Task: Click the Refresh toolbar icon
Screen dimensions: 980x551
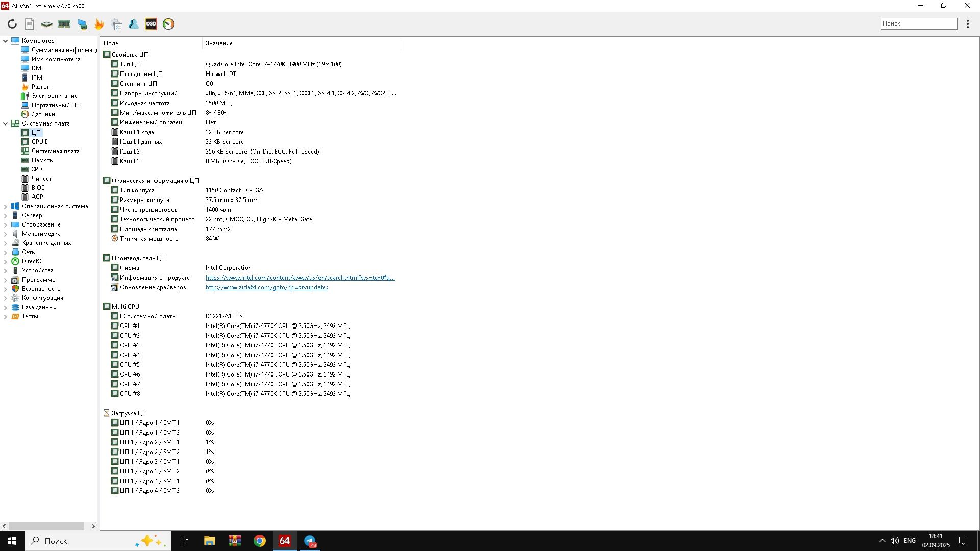Action: pyautogui.click(x=12, y=24)
